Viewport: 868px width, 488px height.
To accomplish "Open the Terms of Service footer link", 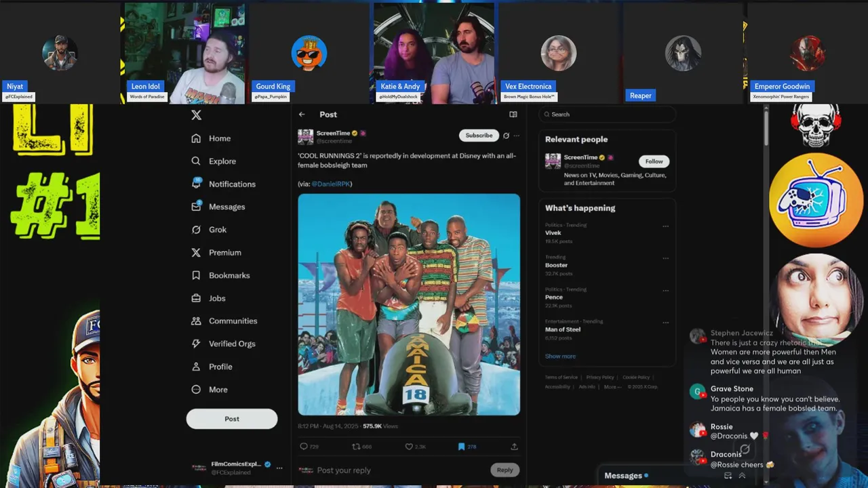I will pos(561,378).
